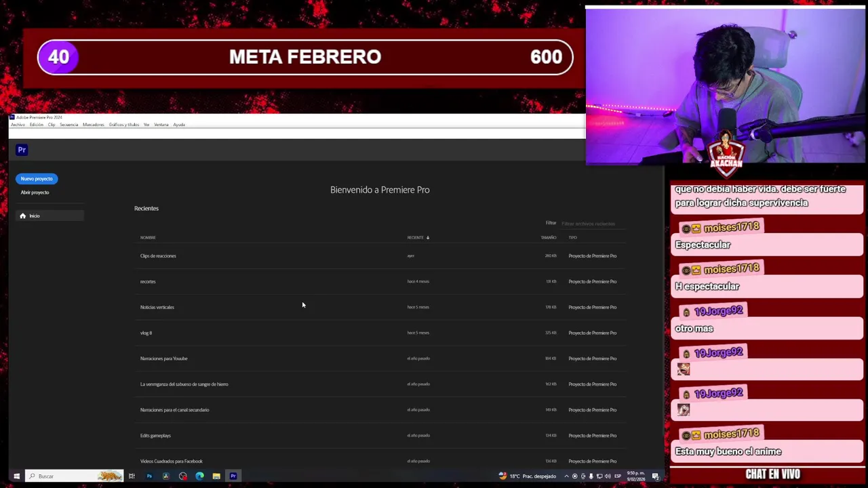
Task: Click the microphone tray icon
Action: (x=591, y=476)
